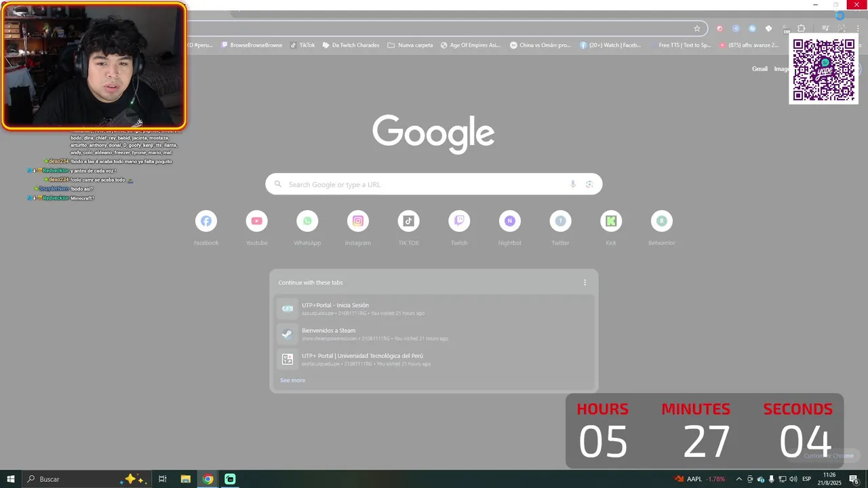This screenshot has width=868, height=488.
Task: Bookmark this tab with star icon
Action: (696, 28)
